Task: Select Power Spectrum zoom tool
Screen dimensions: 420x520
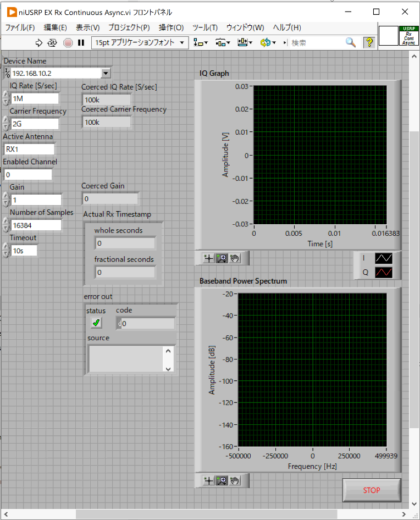Action: click(222, 480)
